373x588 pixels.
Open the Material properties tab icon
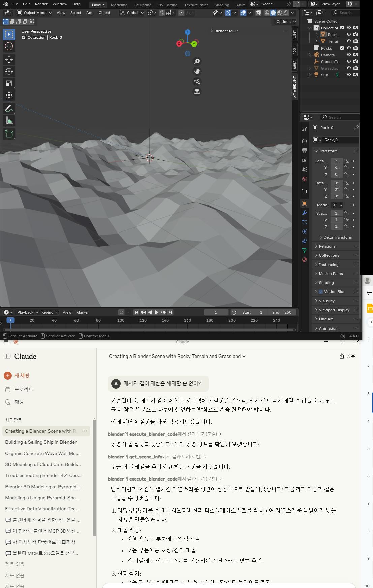pyautogui.click(x=305, y=260)
